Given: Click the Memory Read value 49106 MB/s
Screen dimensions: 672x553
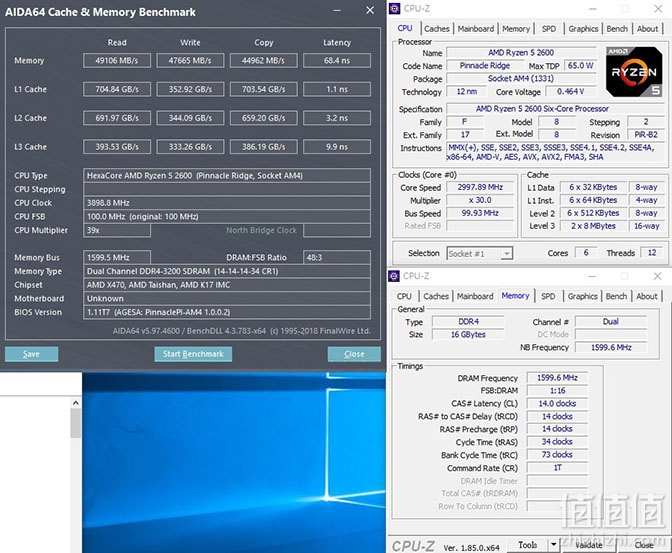Looking at the screenshot, I should point(117,60).
